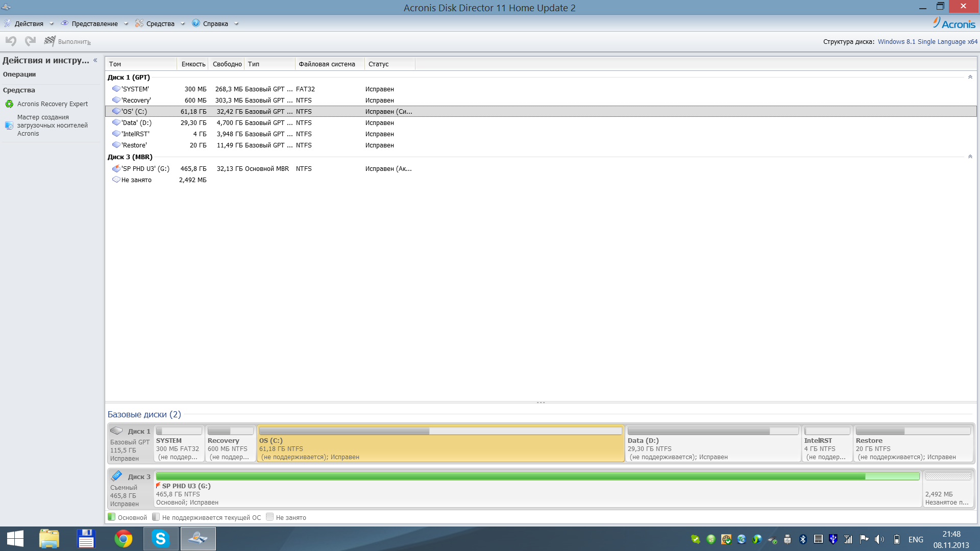Select the IntelRST partition block in disk map
The width and height of the screenshot is (980, 551).
(827, 444)
